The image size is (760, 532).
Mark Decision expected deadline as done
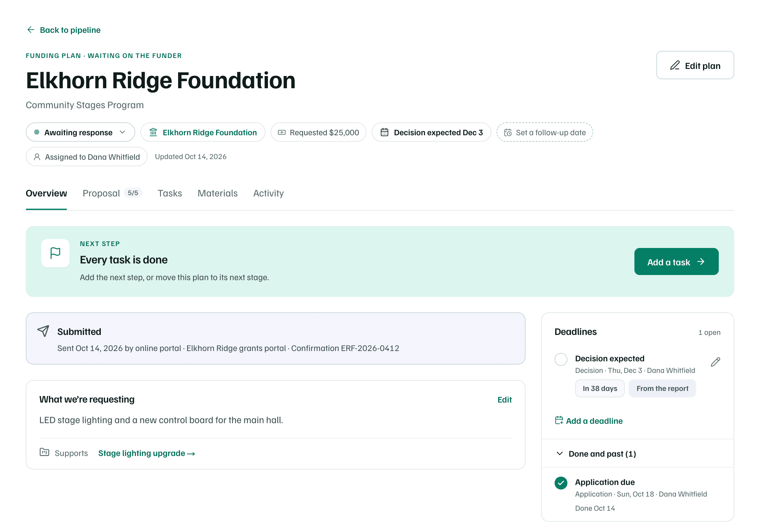[561, 359]
